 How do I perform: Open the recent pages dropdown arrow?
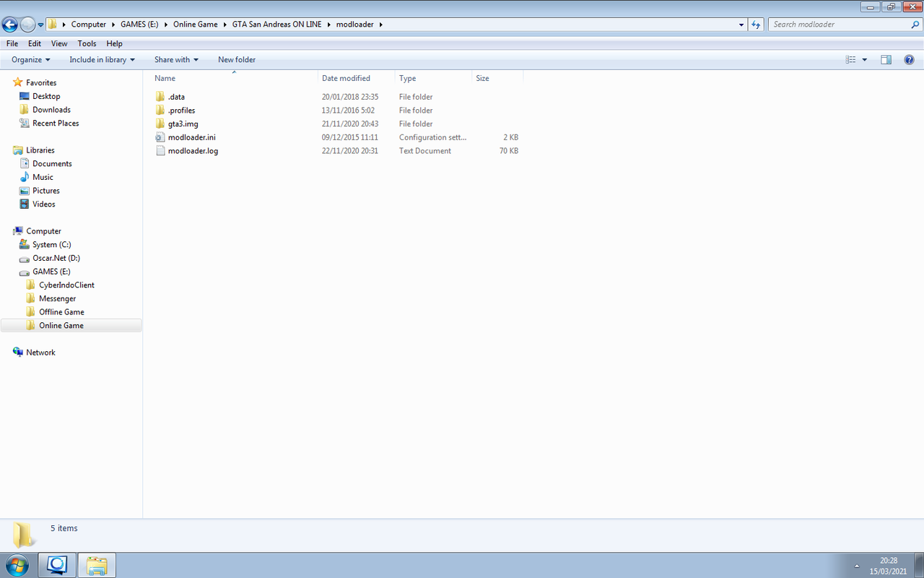click(40, 25)
